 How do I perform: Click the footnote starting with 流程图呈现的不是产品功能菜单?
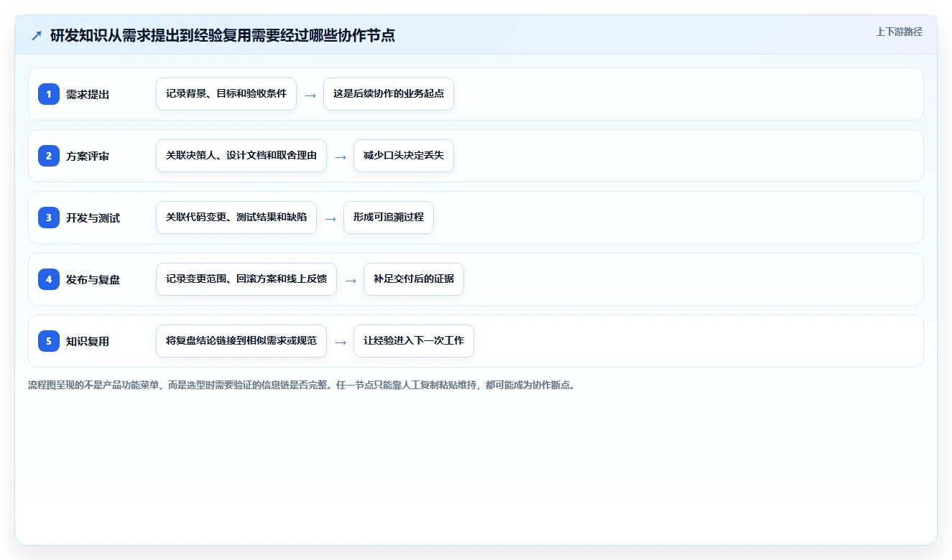click(x=302, y=385)
